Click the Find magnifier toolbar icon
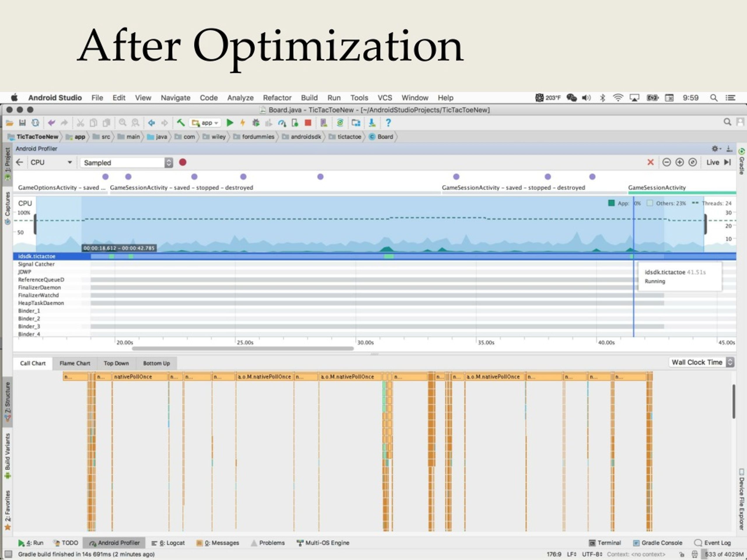 point(123,123)
